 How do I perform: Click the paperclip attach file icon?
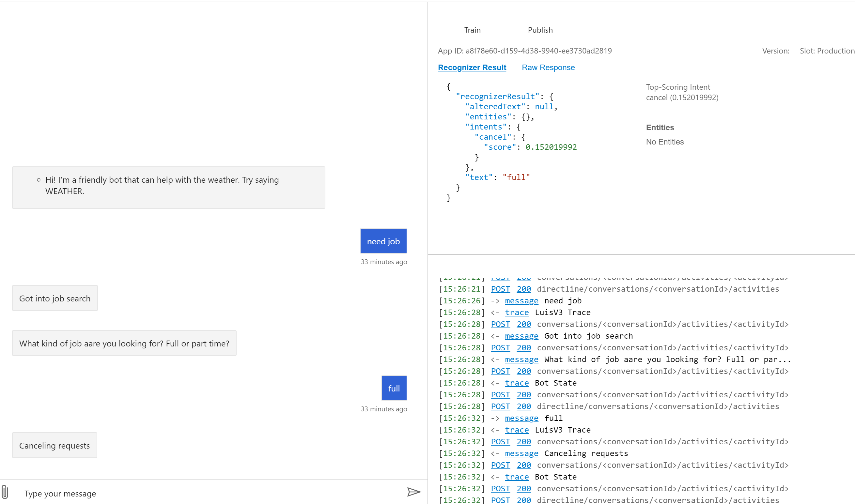pos(5,492)
